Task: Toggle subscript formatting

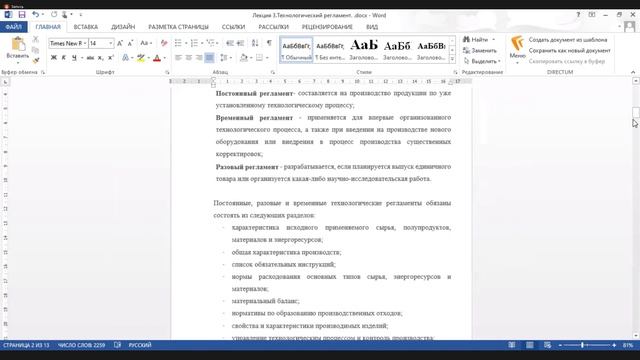Action: (100, 58)
